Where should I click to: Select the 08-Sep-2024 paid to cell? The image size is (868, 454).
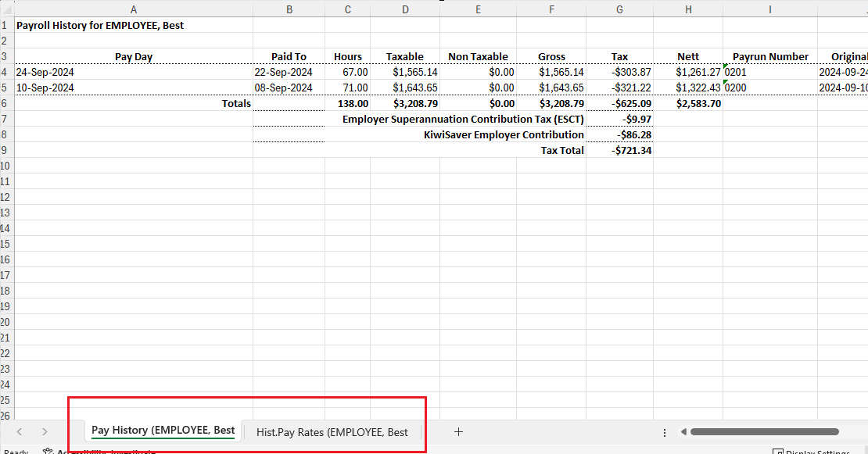[289, 88]
